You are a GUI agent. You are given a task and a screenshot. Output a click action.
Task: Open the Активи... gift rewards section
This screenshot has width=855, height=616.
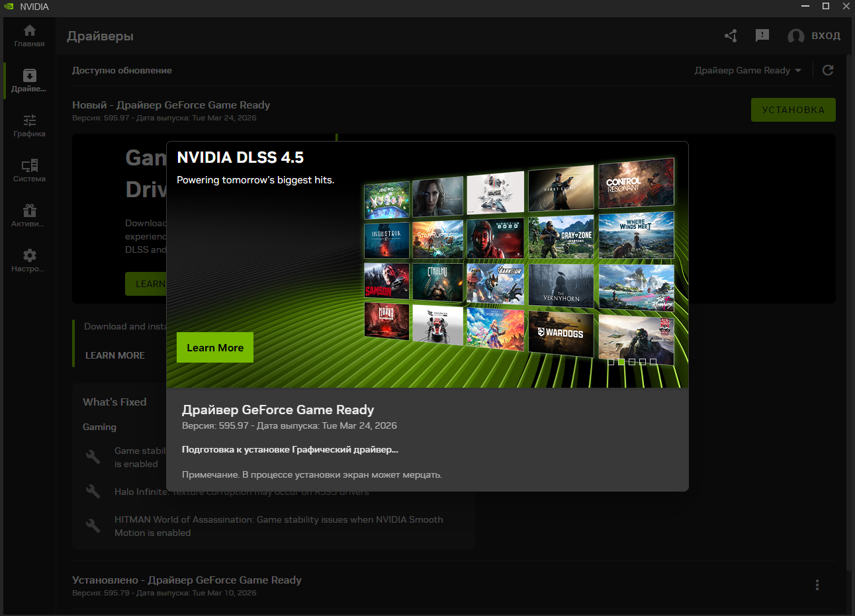click(29, 216)
